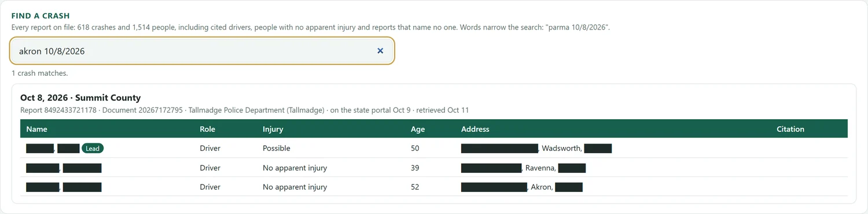Viewport: 868px width, 214px height.
Task: Open the Oct 8, 2026 Summit County heading
Action: tap(80, 98)
